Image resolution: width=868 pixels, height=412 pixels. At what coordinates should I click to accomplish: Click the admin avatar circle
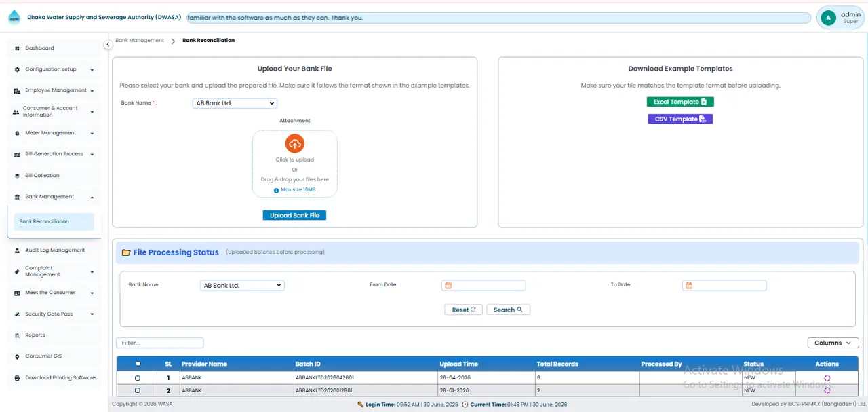pos(828,18)
